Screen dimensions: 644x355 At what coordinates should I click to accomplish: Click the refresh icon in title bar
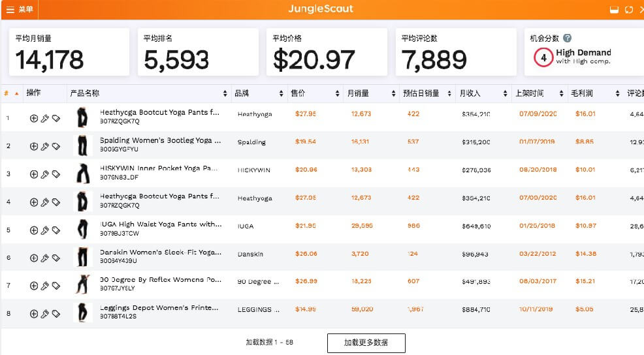(x=629, y=9)
